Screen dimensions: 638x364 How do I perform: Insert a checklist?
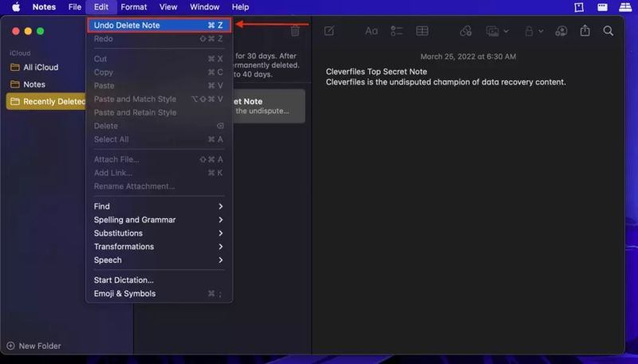(396, 31)
